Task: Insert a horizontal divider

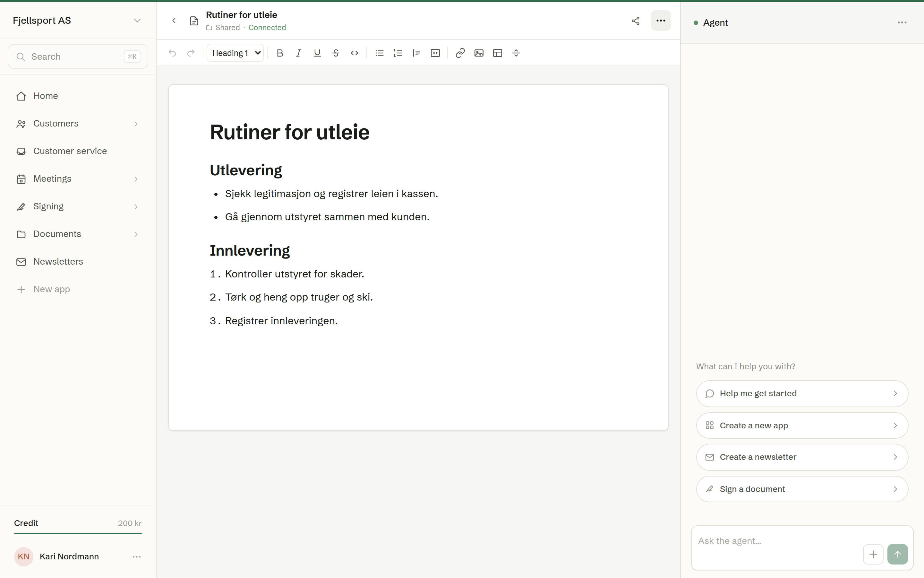Action: point(516,53)
